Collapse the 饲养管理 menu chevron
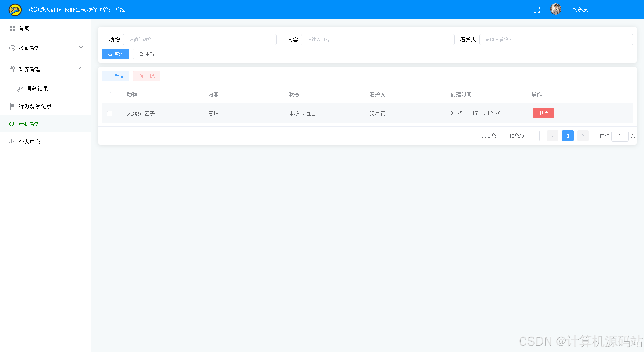This screenshot has width=644, height=352. click(81, 68)
